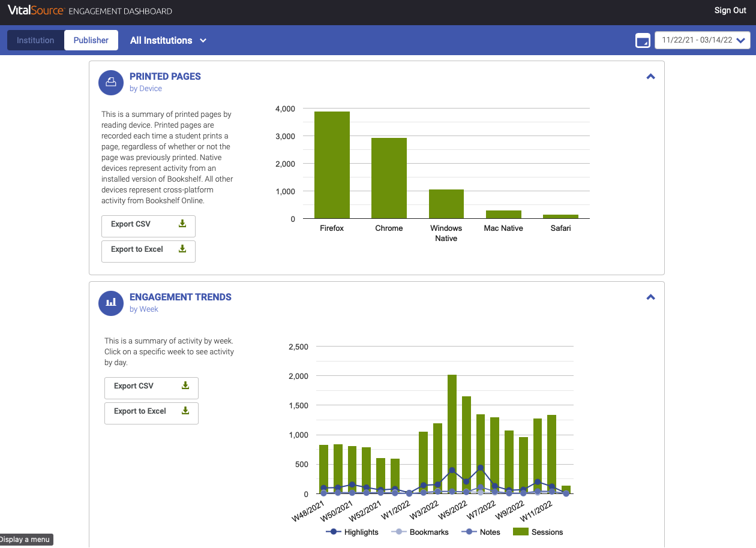Toggle Notes series in chart legend
The height and width of the screenshot is (548, 756).
coord(481,532)
